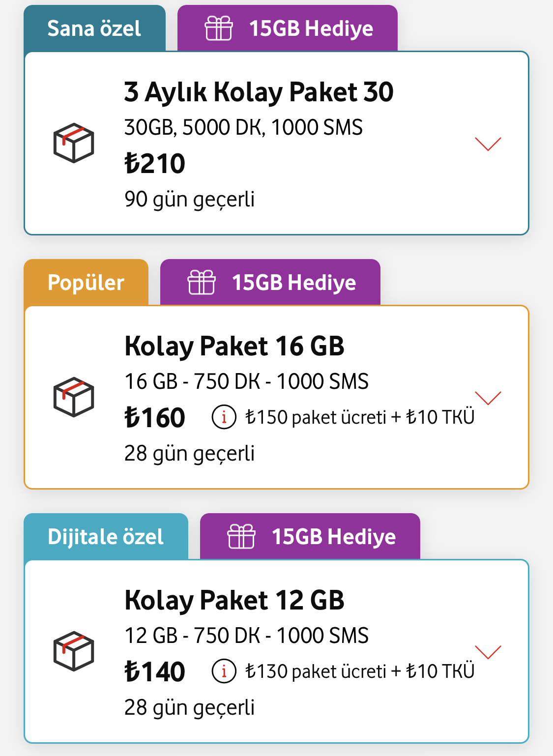The height and width of the screenshot is (756, 553).
Task: Click the package box icon for 3 Aylık Kolay Paket 30
Action: pos(74,143)
